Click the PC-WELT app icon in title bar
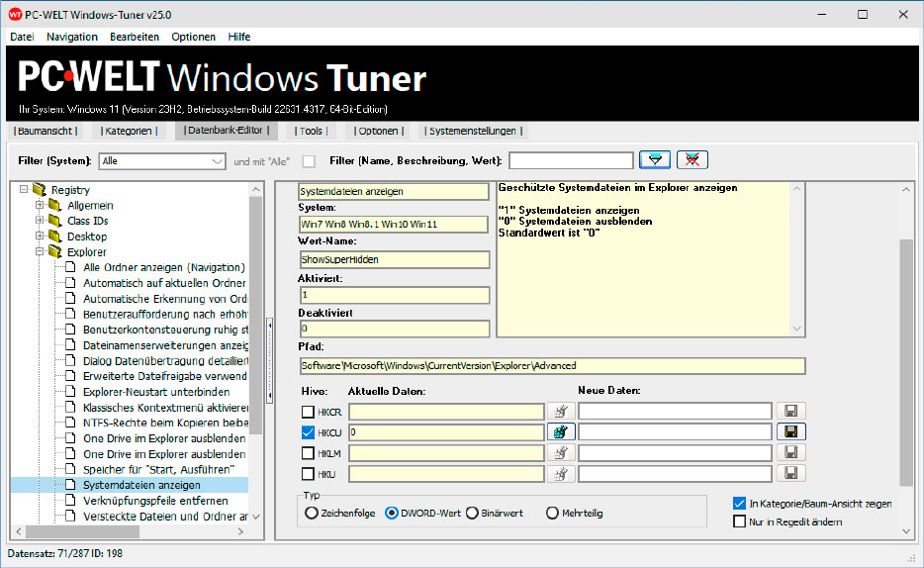Viewport: 924px width, 568px height. (15, 15)
